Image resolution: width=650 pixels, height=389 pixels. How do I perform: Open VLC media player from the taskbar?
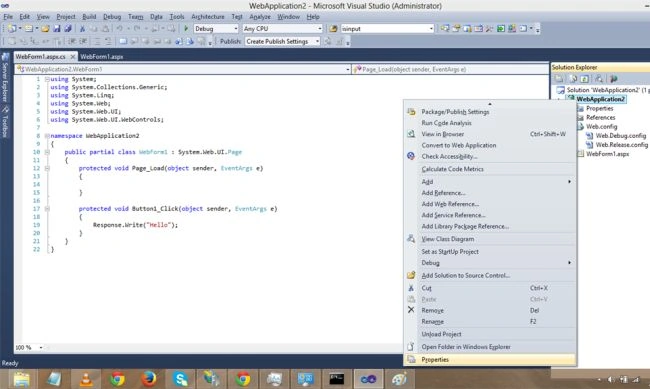pyautogui.click(x=86, y=379)
